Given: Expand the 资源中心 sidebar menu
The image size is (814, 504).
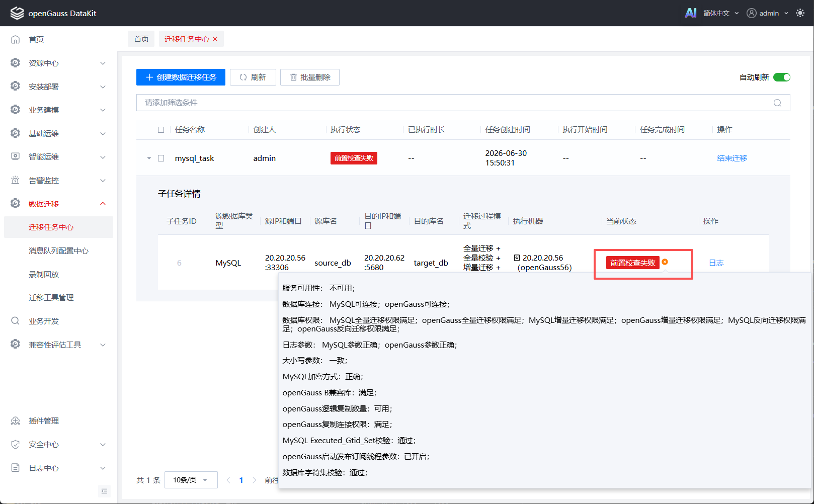Looking at the screenshot, I should point(58,63).
